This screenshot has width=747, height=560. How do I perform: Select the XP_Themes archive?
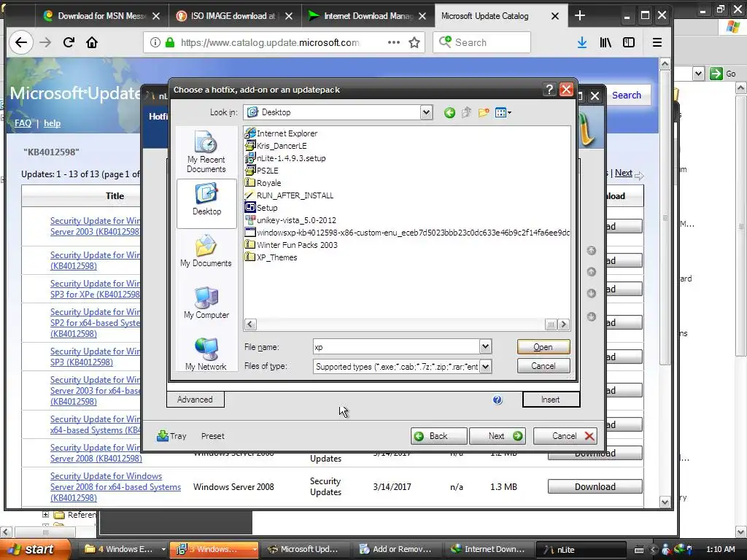(x=271, y=257)
